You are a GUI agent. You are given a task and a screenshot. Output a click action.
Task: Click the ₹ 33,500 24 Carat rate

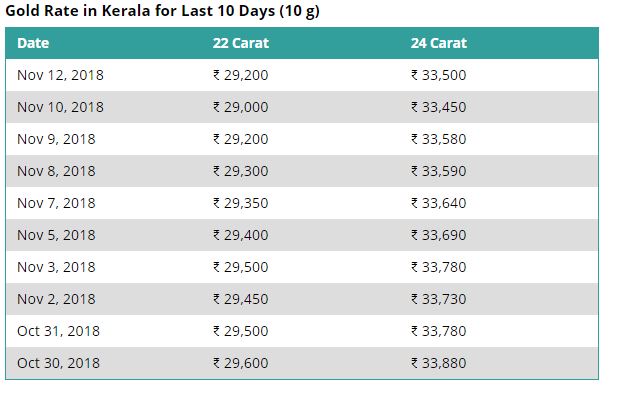click(x=439, y=75)
